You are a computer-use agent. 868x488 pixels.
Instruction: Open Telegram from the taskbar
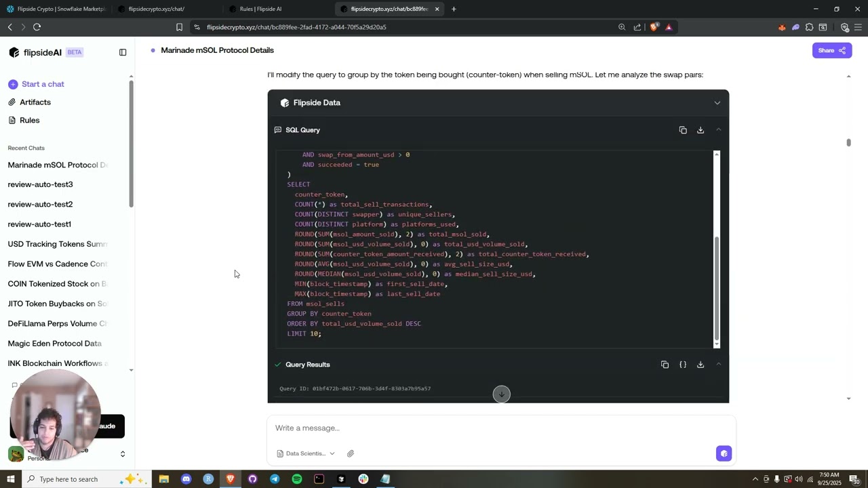[275, 479]
